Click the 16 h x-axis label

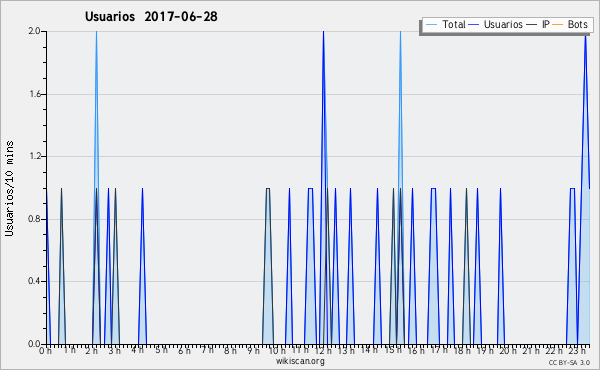(416, 351)
